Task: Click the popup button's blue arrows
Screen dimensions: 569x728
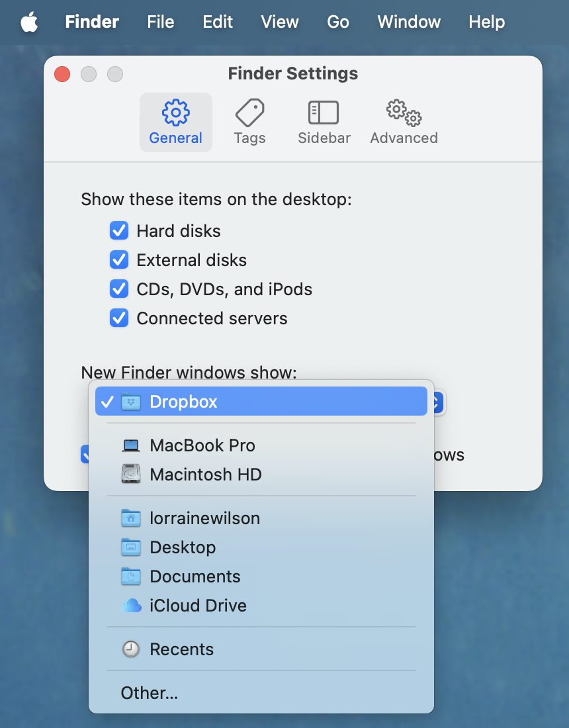Action: click(437, 402)
